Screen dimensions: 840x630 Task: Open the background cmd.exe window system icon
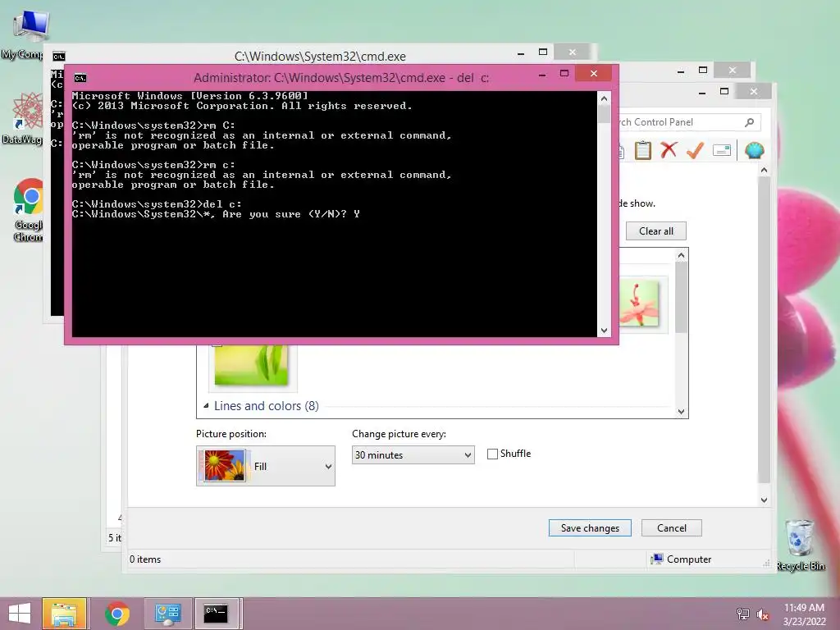(59, 57)
